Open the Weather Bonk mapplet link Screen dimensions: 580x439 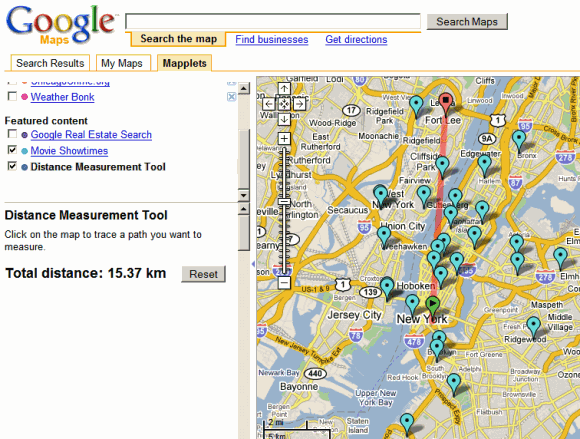click(x=63, y=97)
